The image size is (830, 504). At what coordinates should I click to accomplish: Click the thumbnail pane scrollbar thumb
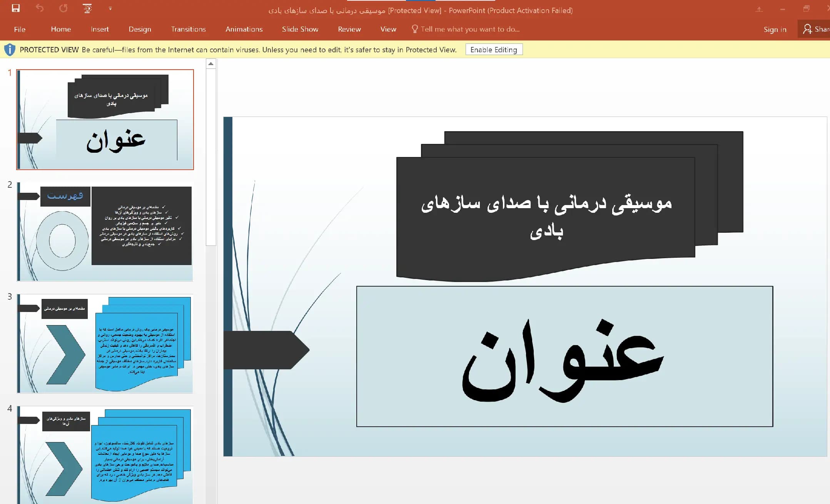(211, 157)
